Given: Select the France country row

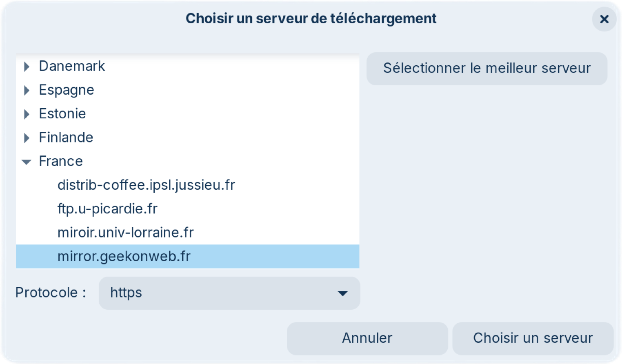Looking at the screenshot, I should (x=61, y=161).
